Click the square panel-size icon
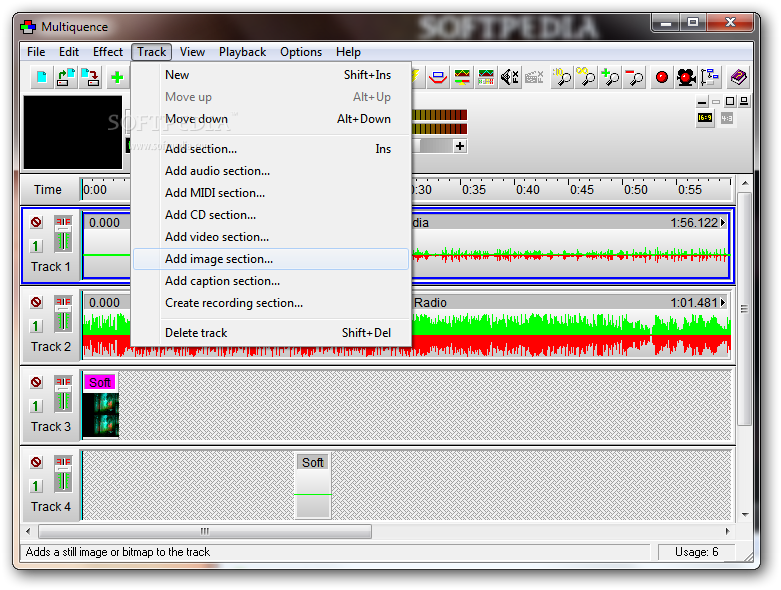Viewport: 781px width, 590px height. click(730, 102)
